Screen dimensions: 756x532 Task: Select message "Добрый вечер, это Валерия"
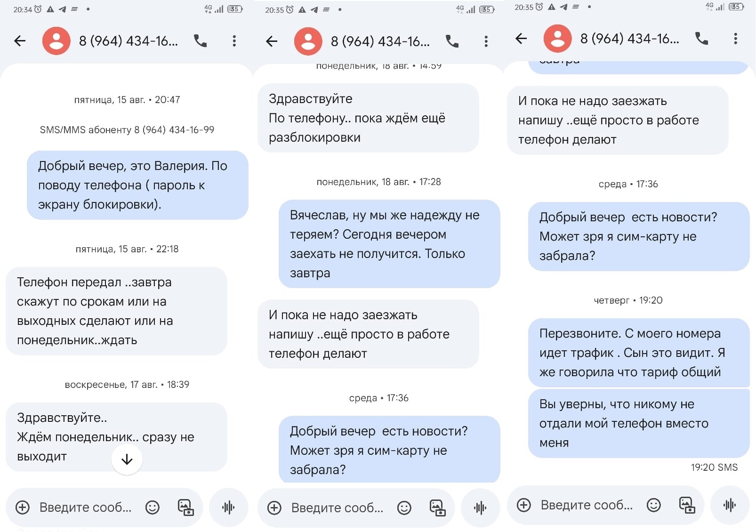tap(137, 185)
